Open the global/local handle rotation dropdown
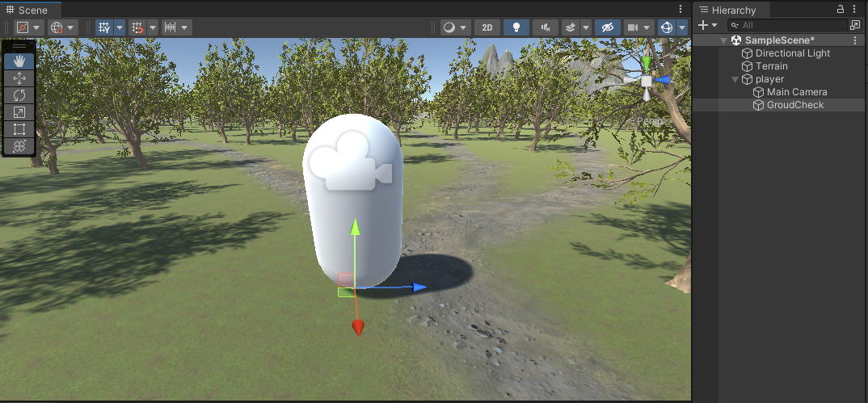The image size is (868, 403). point(62,27)
